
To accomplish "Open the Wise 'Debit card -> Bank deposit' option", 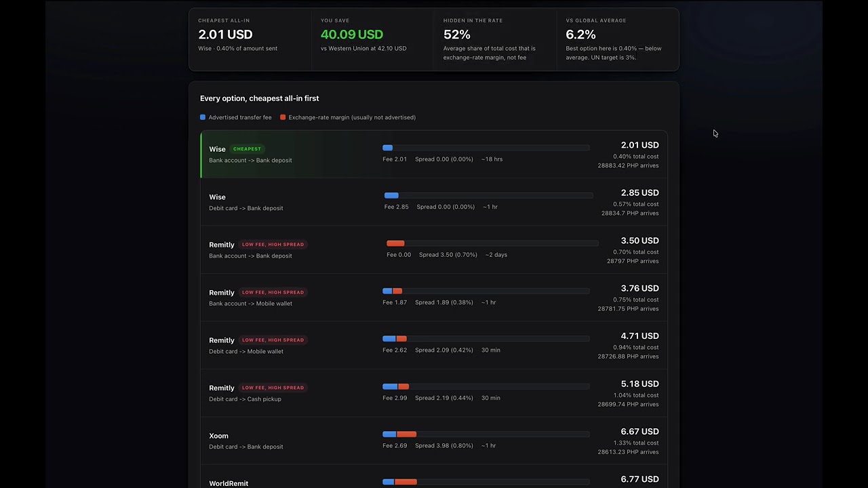I will point(434,202).
